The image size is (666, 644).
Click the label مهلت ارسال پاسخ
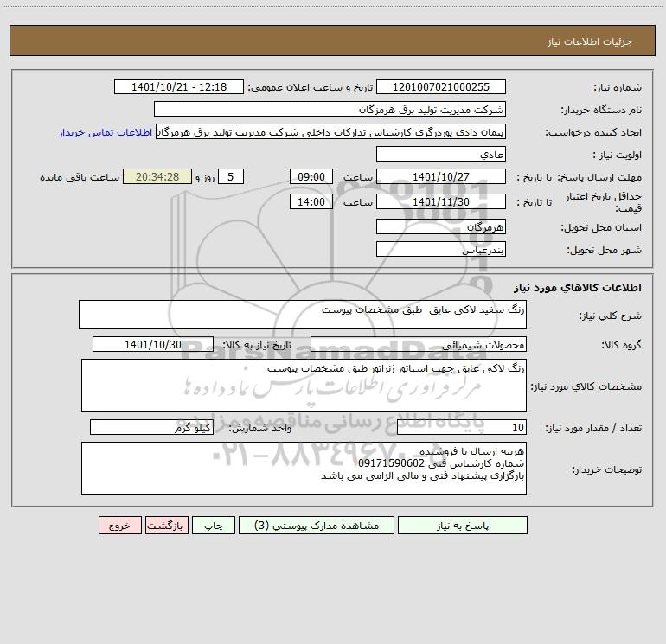(x=599, y=177)
